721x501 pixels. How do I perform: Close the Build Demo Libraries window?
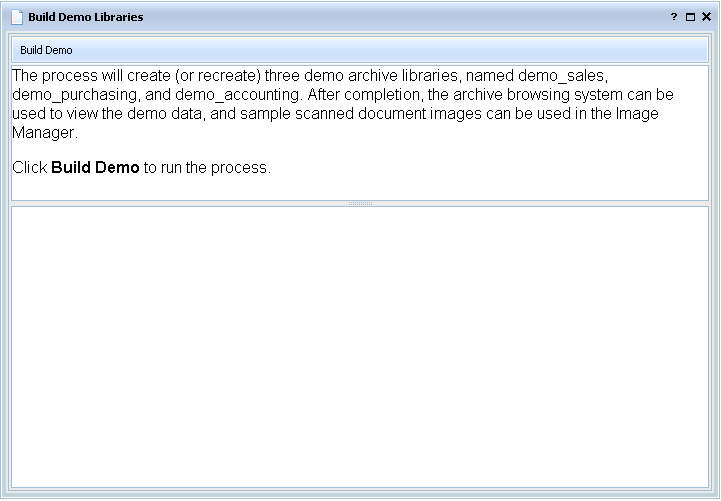pyautogui.click(x=706, y=17)
